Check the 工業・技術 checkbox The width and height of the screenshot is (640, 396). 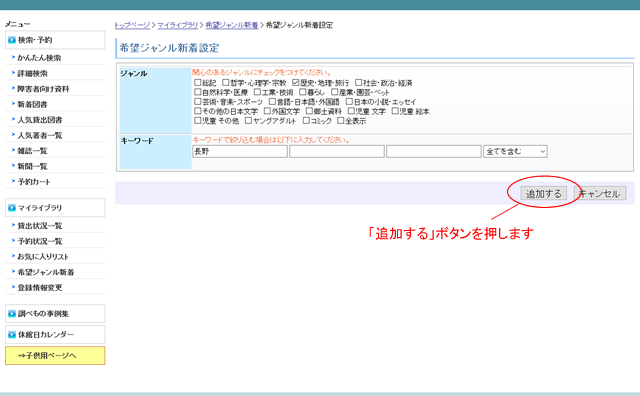click(x=257, y=92)
